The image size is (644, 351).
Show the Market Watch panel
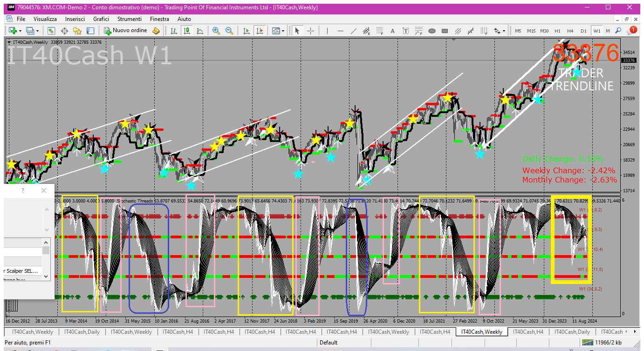click(x=51, y=31)
